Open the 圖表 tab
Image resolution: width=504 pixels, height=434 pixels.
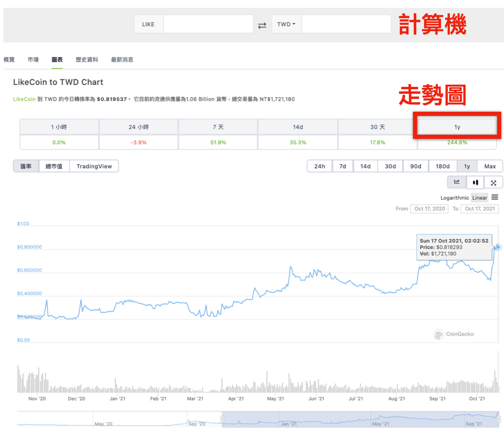[x=57, y=59]
